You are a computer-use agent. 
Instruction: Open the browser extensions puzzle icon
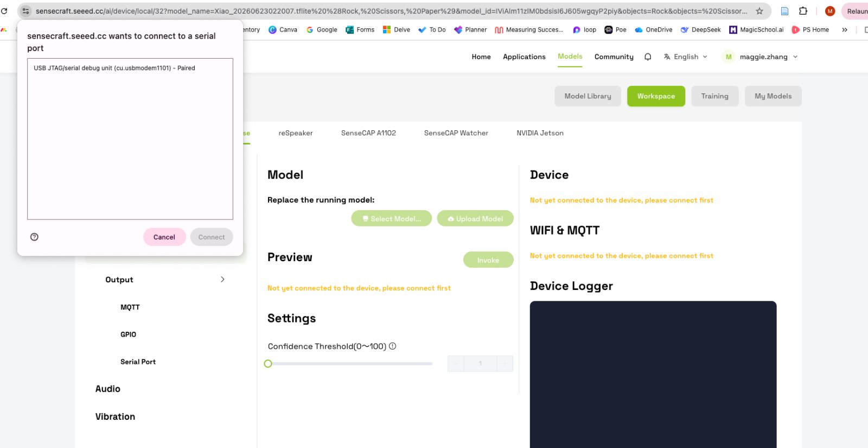coord(803,11)
